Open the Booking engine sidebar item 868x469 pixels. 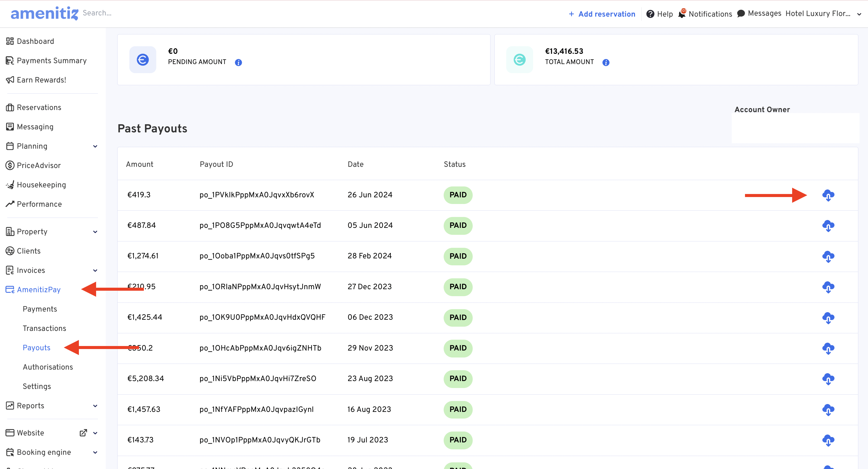click(x=44, y=452)
